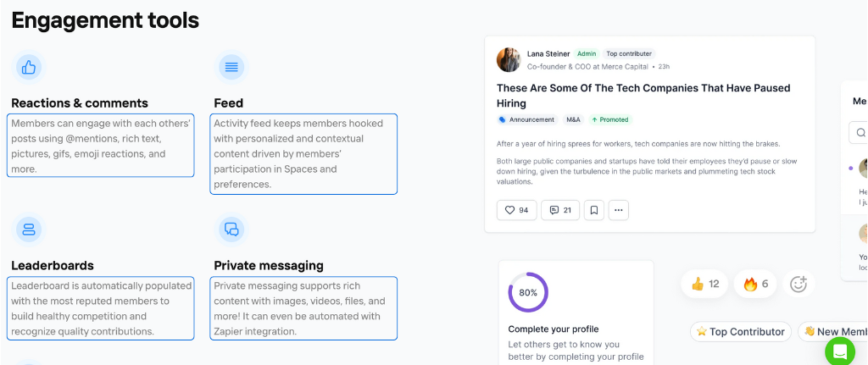The image size is (868, 365).
Task: Open the 21 comments on the post
Action: 560,210
